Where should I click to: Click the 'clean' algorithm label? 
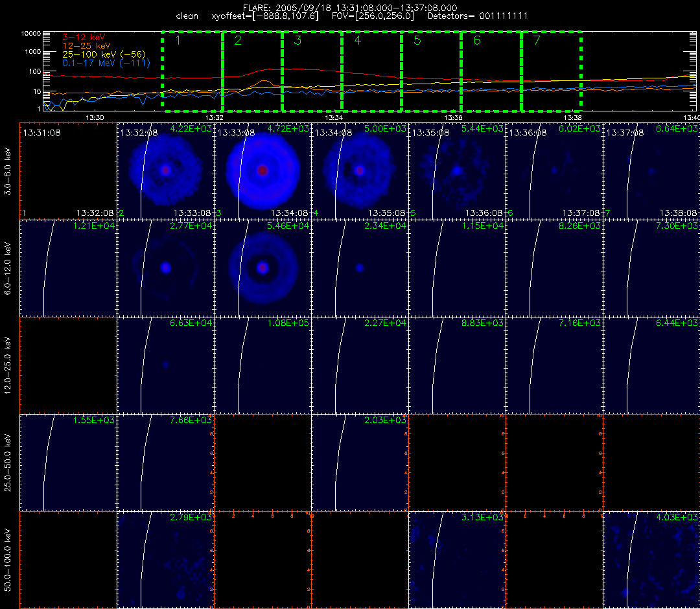point(187,16)
